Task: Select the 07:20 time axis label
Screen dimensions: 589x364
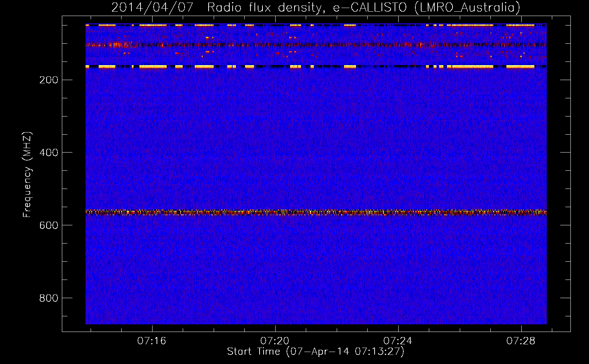Action: [275, 341]
